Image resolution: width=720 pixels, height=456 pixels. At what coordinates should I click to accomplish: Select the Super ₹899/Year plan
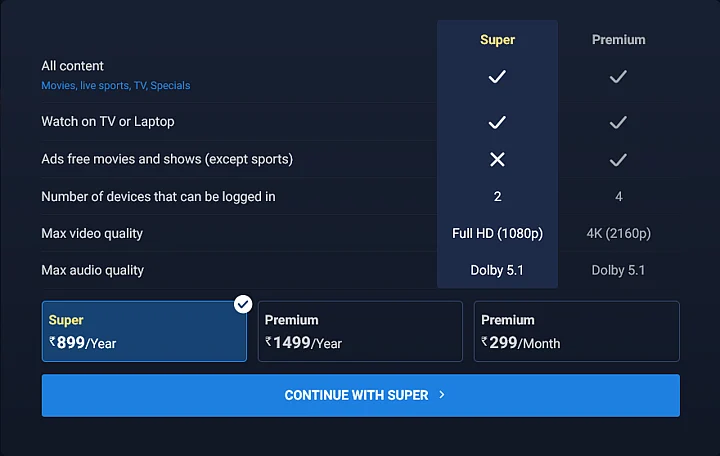[x=144, y=331]
